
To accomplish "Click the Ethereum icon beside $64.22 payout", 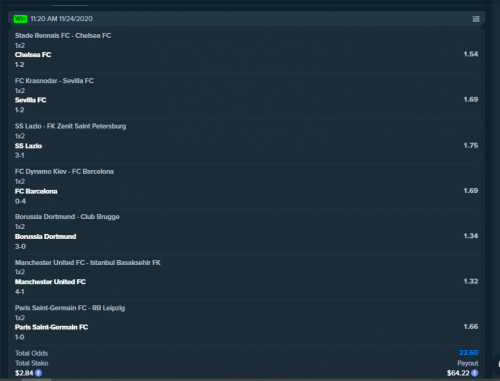I will 475,373.
